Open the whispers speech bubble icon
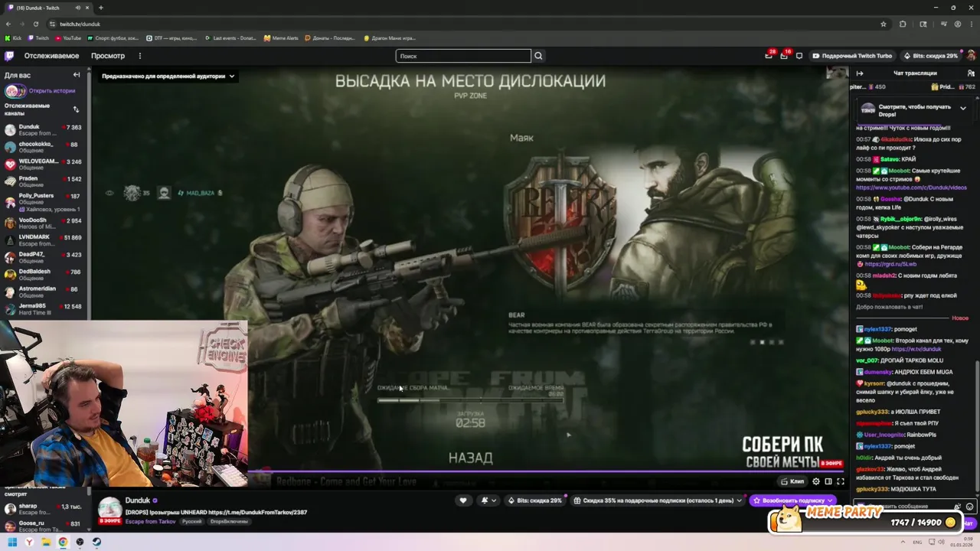Viewport: 980px width, 551px height. pyautogui.click(x=799, y=56)
